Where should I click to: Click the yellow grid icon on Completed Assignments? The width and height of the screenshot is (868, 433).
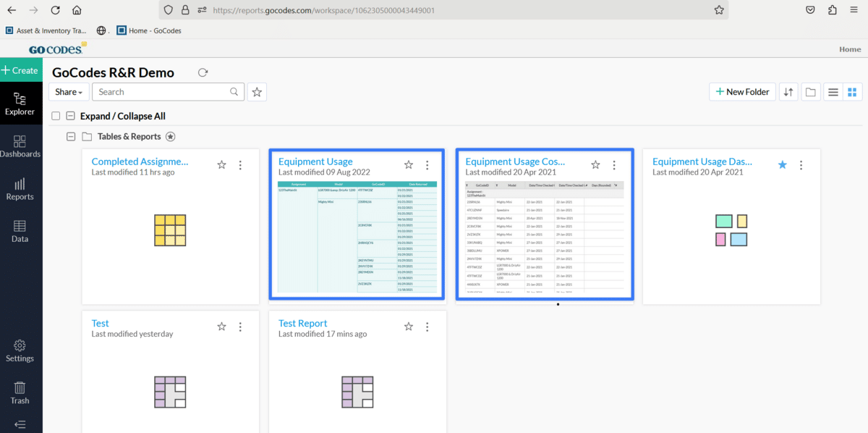(170, 230)
